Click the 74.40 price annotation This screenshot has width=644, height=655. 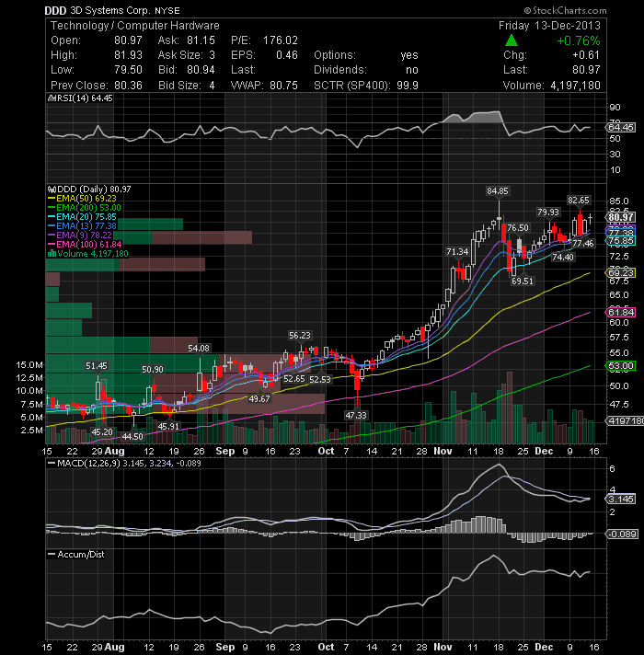pos(562,258)
